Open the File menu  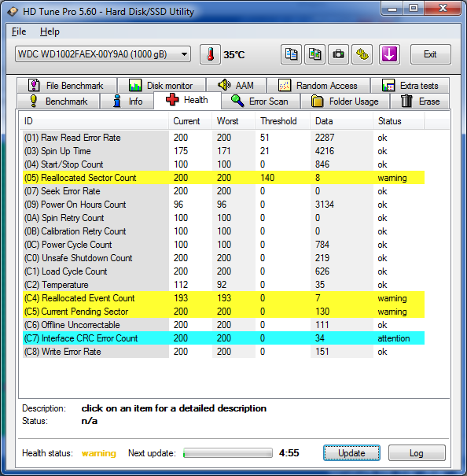(19, 31)
